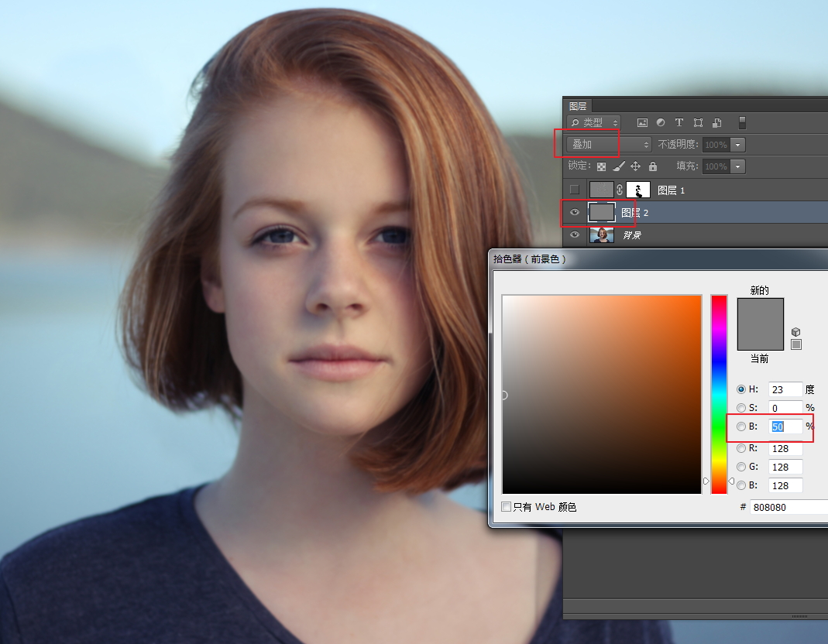828x644 pixels.
Task: Filter layers by adjustment layer icon
Action: (661, 122)
